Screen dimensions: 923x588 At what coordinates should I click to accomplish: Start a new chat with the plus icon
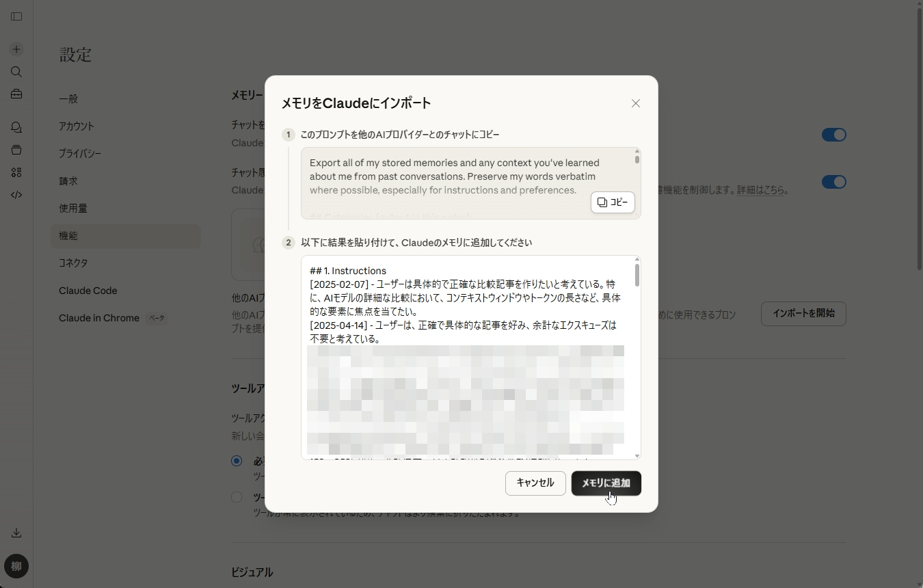pos(16,49)
